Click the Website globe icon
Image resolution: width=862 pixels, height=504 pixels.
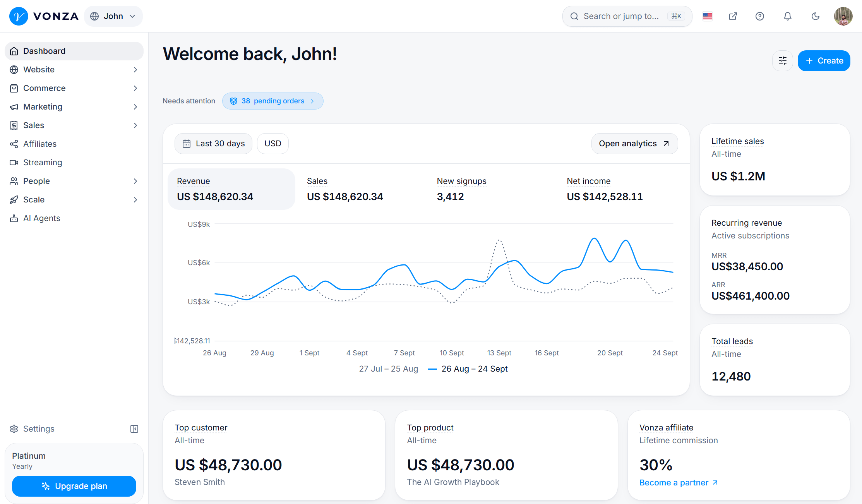coord(14,70)
